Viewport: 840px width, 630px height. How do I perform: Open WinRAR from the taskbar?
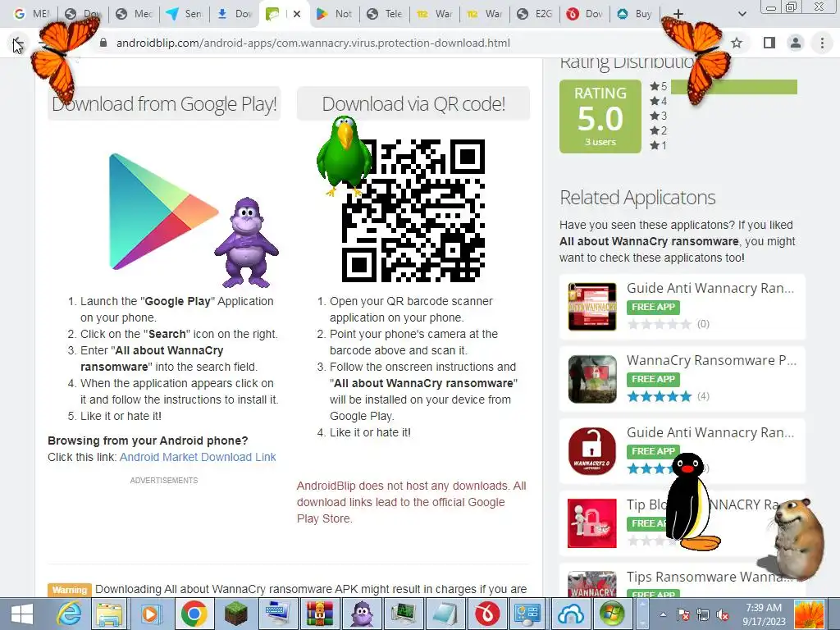point(320,614)
